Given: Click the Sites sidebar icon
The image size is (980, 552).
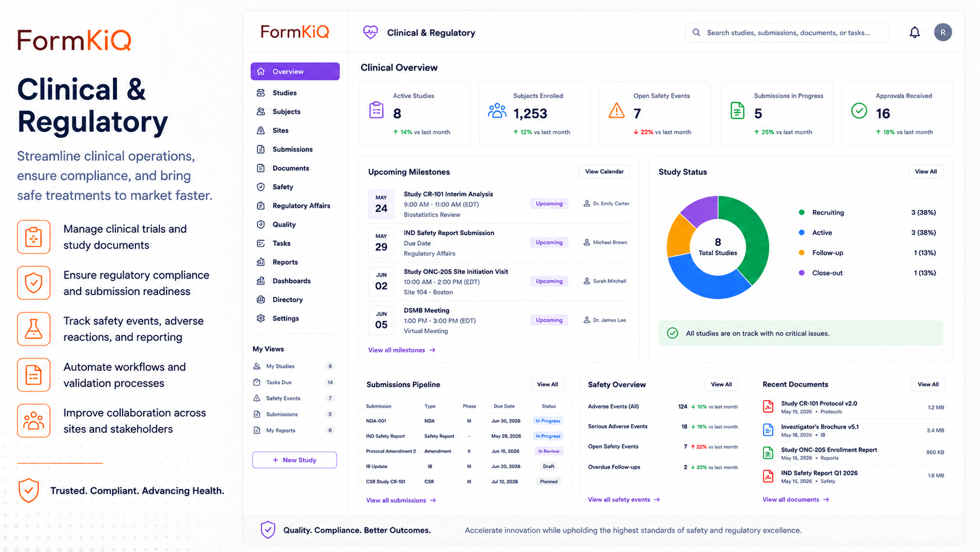Looking at the screenshot, I should tap(261, 130).
